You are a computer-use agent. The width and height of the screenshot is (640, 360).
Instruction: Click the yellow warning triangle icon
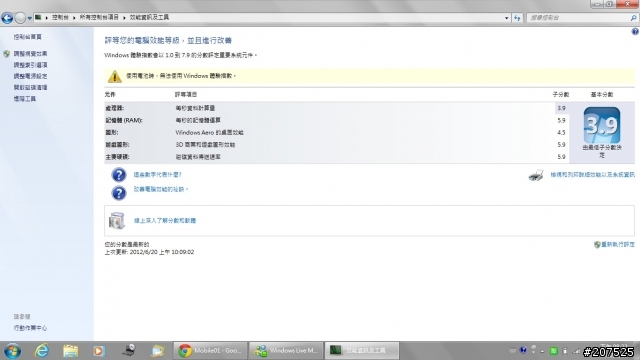point(114,76)
